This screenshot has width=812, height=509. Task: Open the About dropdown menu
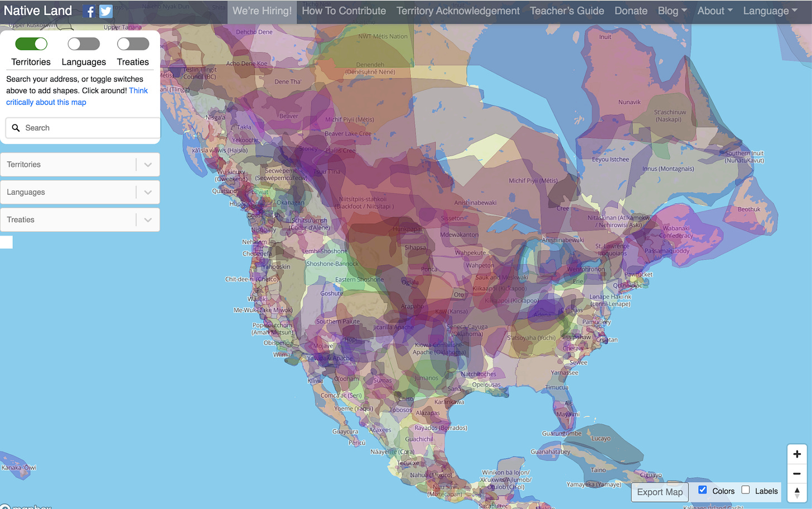715,11
